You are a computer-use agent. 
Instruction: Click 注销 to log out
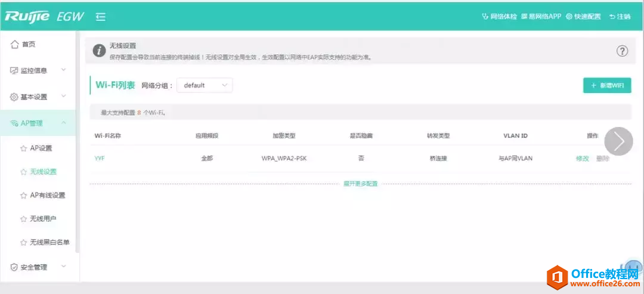point(620,17)
